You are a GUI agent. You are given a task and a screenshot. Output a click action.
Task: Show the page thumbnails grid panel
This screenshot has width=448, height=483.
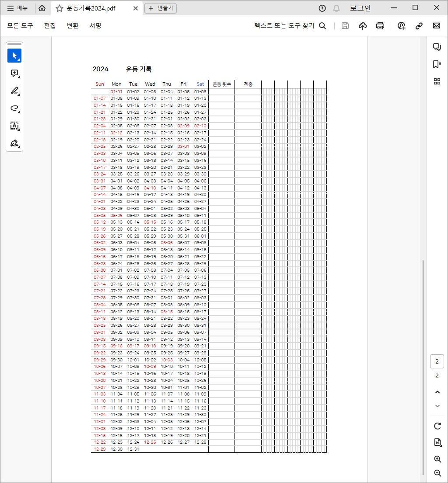pos(437,81)
